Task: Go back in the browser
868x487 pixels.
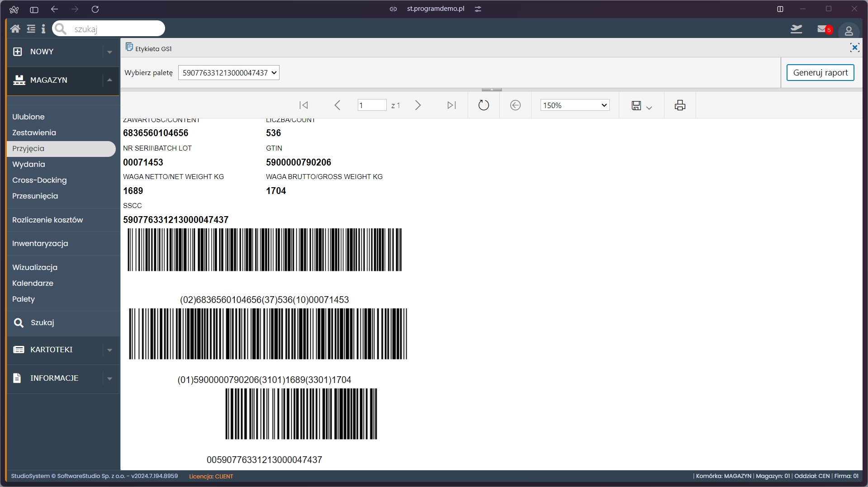Action: 54,9
